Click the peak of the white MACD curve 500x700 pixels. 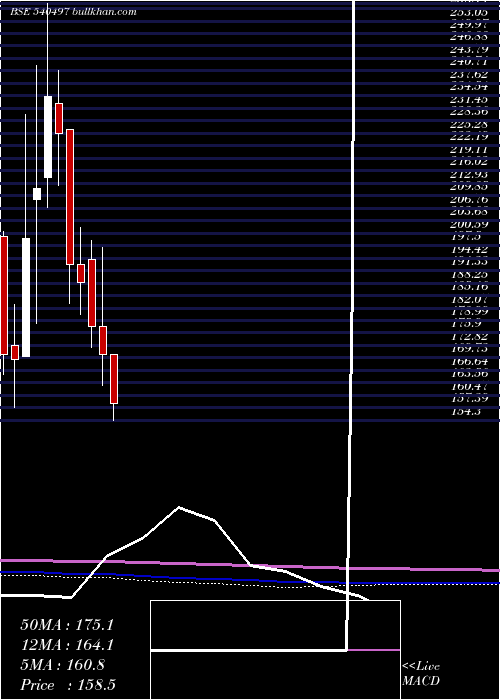click(x=179, y=507)
